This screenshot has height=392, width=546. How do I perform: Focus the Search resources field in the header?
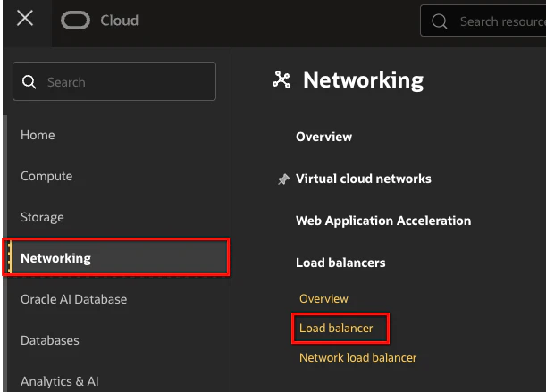click(x=483, y=21)
